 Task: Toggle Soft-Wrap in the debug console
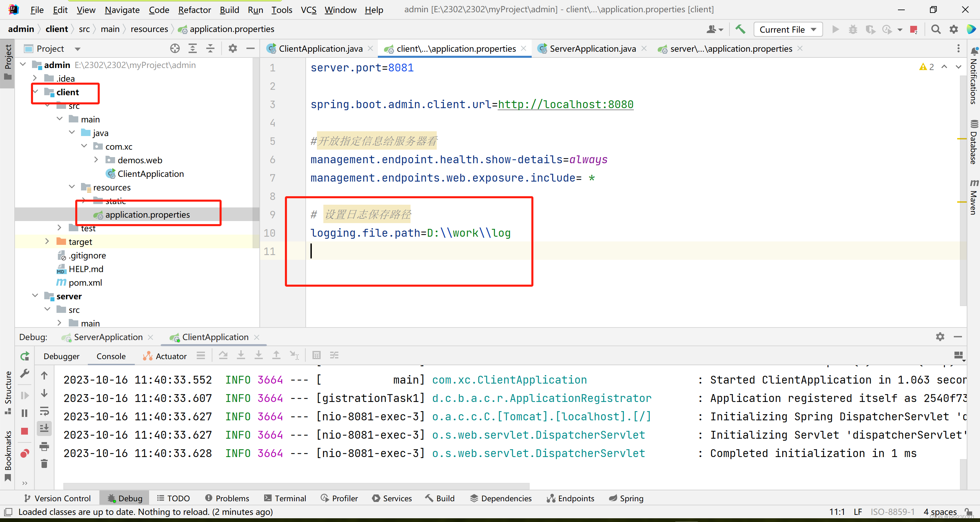point(44,411)
